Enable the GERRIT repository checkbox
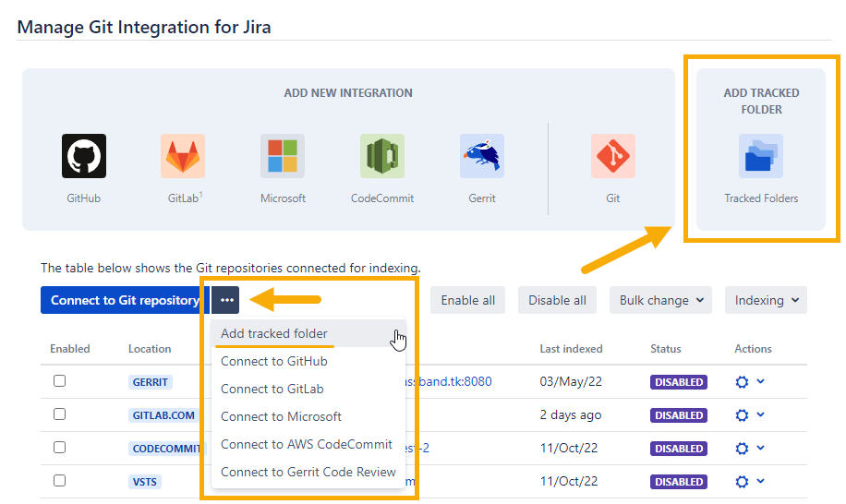The width and height of the screenshot is (846, 504). click(x=59, y=381)
